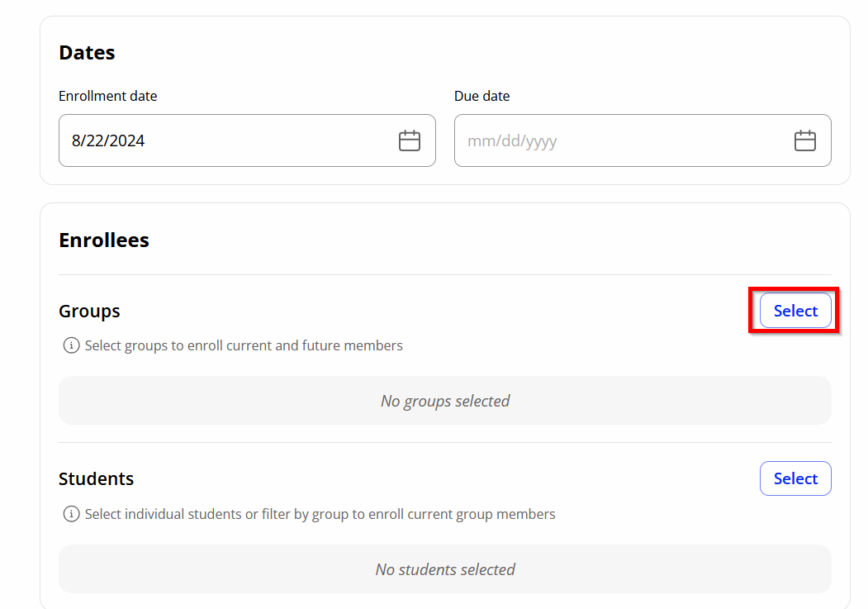
Task: Click the Enrollment date field label
Action: (107, 96)
